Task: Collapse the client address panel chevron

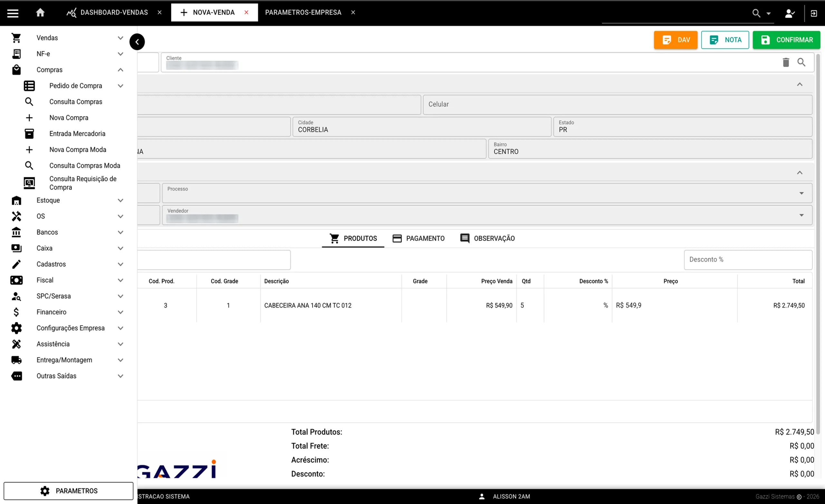Action: [800, 84]
